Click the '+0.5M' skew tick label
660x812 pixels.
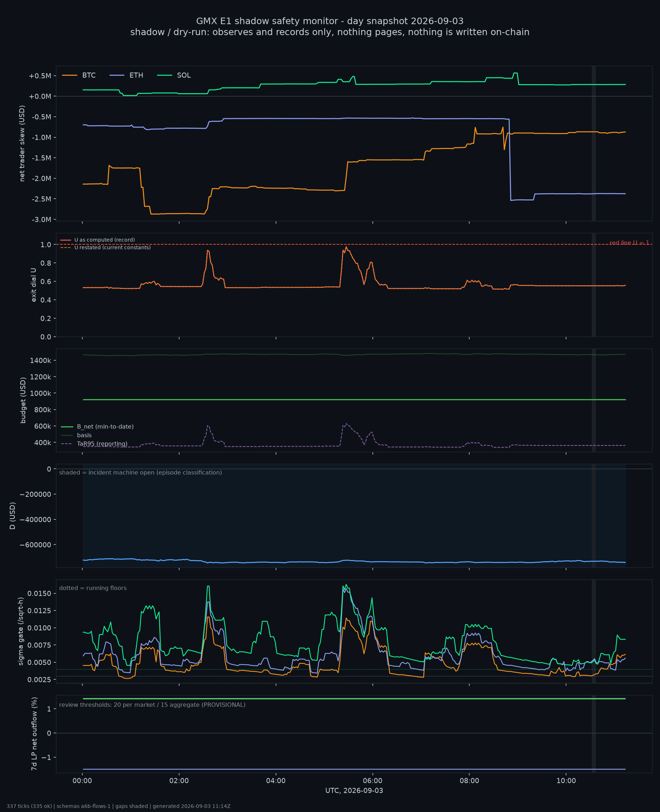point(40,76)
